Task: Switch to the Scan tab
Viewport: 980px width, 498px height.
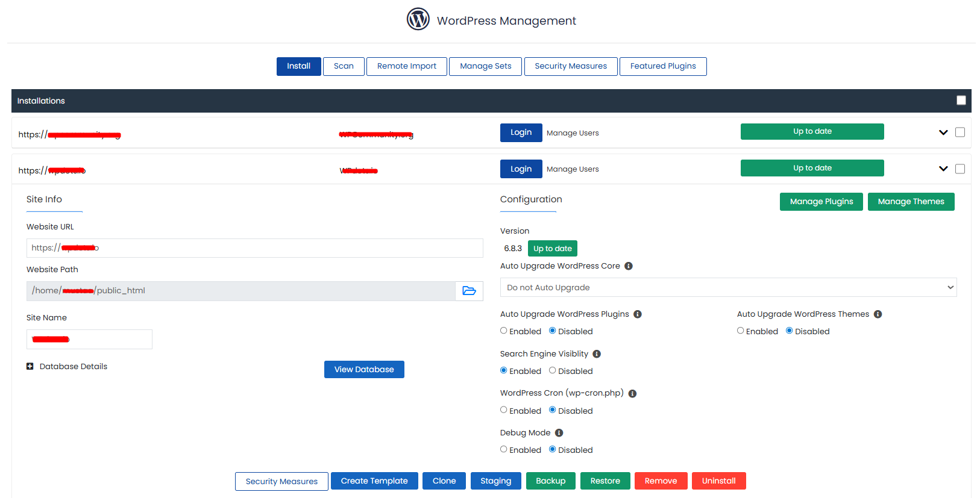Action: point(344,66)
